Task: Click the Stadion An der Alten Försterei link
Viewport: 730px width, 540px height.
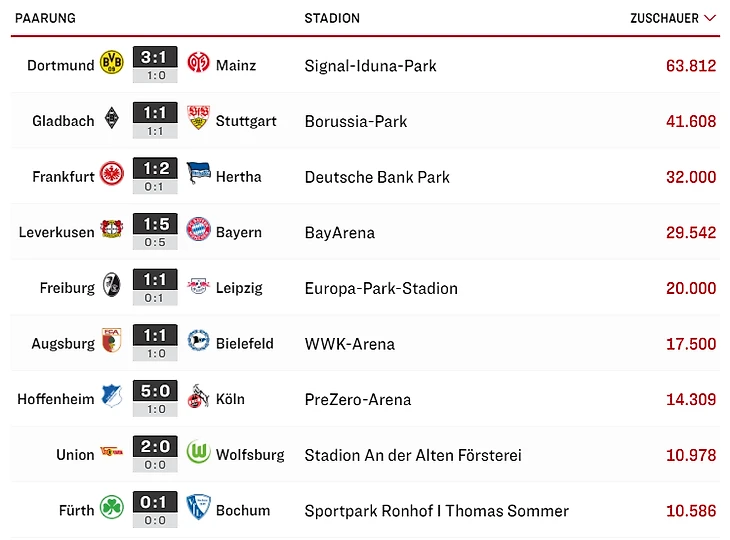Action: tap(413, 455)
